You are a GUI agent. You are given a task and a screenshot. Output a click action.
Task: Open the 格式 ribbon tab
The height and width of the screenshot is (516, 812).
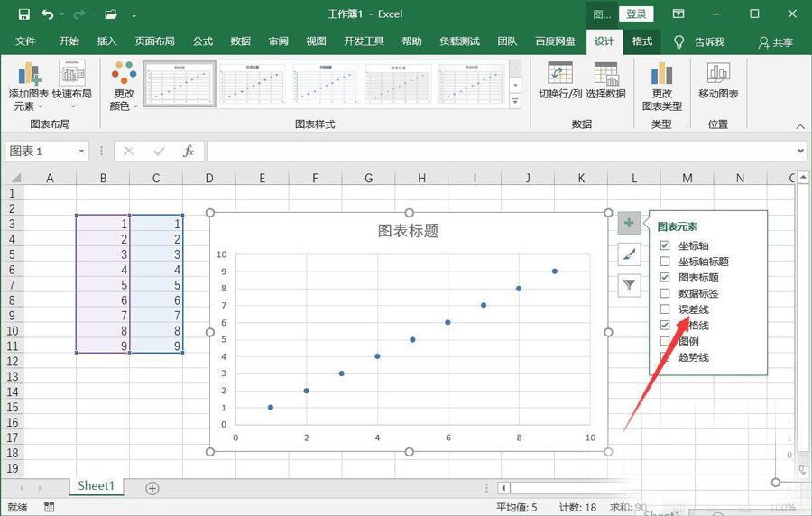point(641,41)
